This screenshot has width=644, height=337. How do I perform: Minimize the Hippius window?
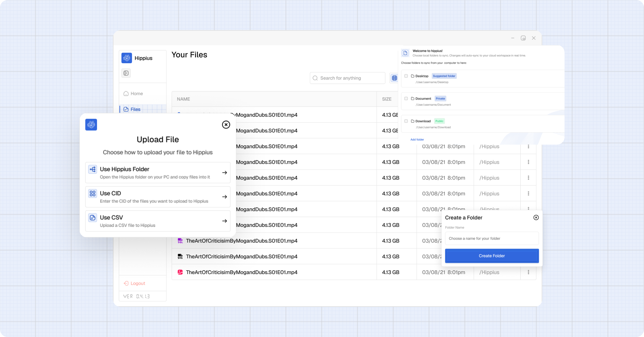(x=513, y=38)
